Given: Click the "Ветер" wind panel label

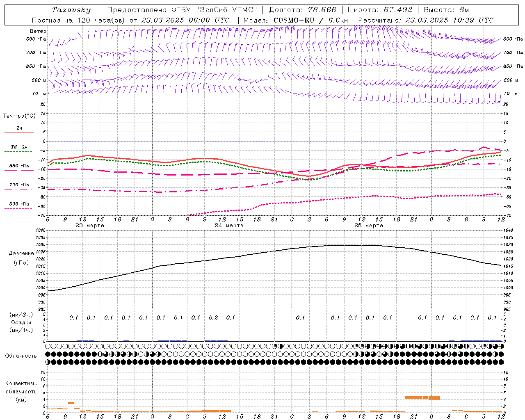Looking at the screenshot, I should point(38,31).
